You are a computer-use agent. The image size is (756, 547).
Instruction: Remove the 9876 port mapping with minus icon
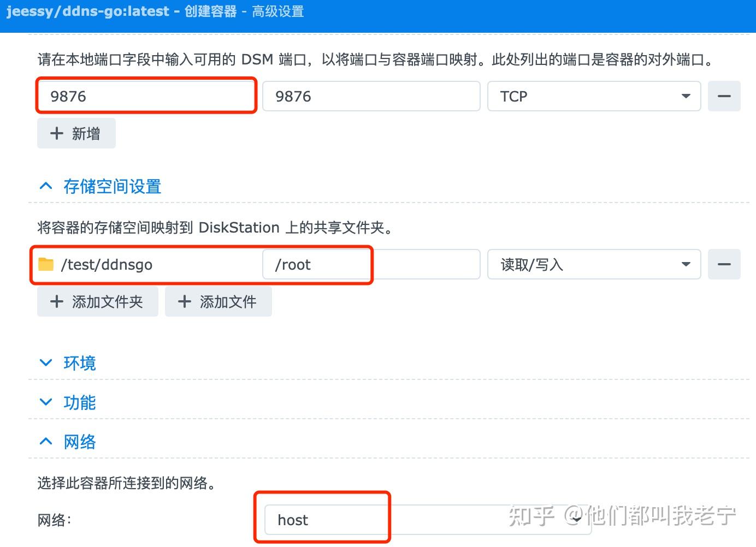pyautogui.click(x=724, y=96)
